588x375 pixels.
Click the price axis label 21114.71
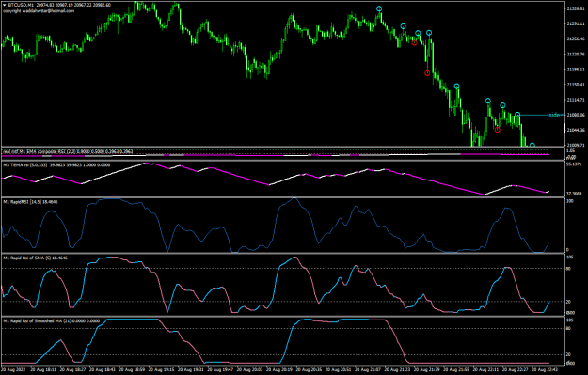[576, 100]
